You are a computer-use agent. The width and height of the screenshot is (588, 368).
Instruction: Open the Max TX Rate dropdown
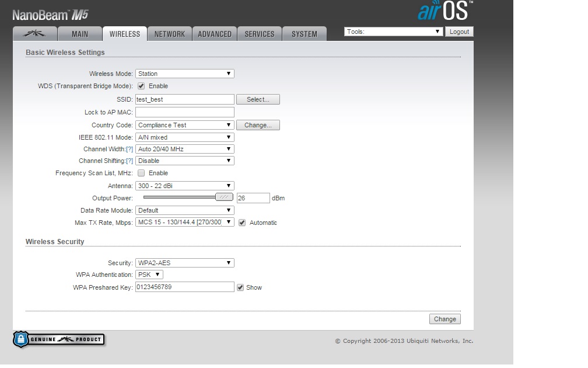coord(184,223)
